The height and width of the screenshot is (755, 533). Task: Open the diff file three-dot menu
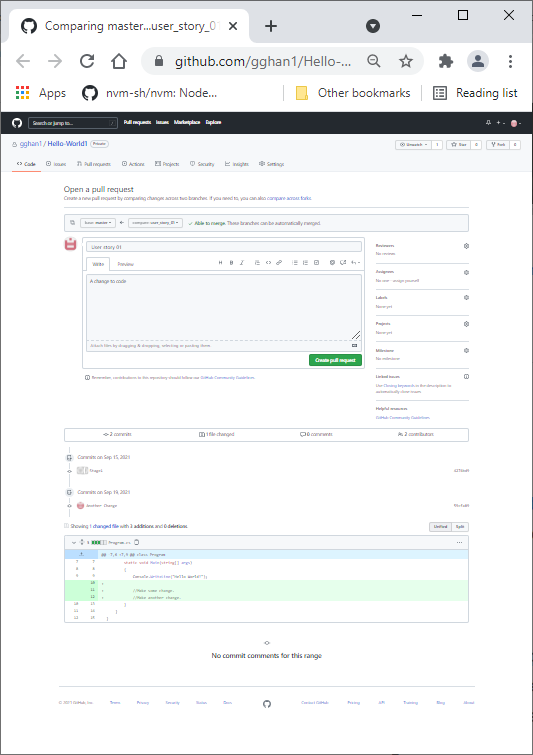[459, 543]
